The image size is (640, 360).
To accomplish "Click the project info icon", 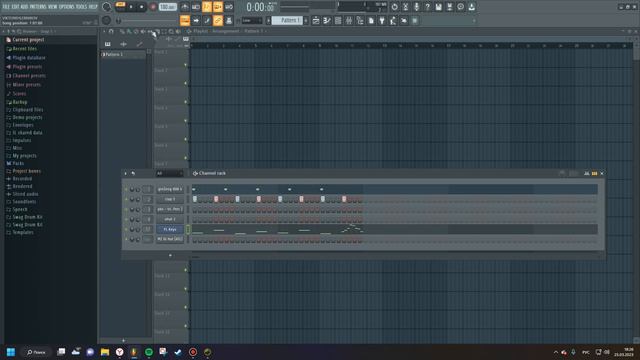I will 460,7.
